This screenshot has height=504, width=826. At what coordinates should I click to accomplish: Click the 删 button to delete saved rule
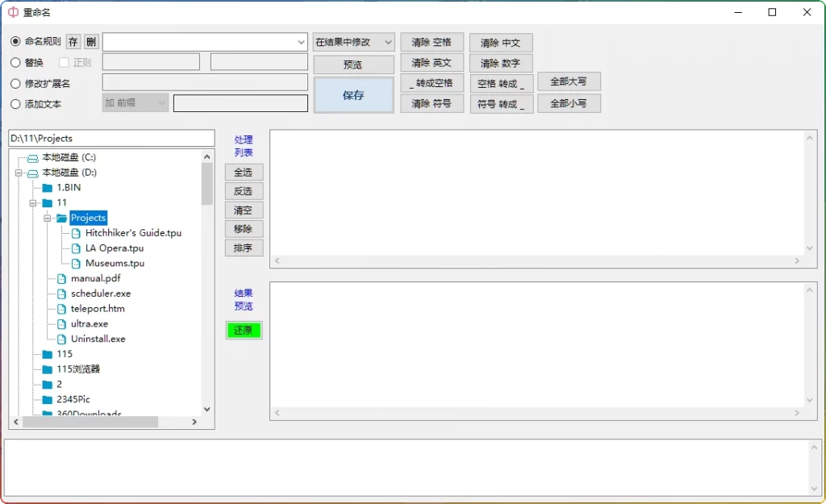(90, 41)
